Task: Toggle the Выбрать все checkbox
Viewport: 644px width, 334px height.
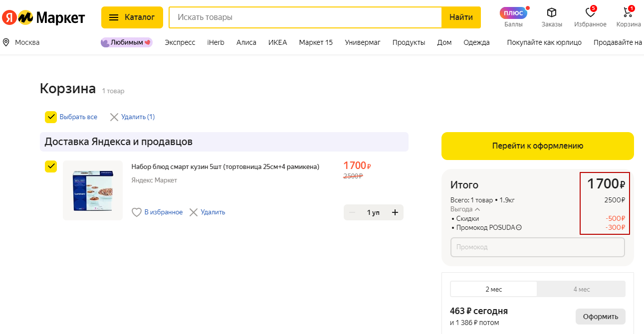Action: (x=51, y=117)
